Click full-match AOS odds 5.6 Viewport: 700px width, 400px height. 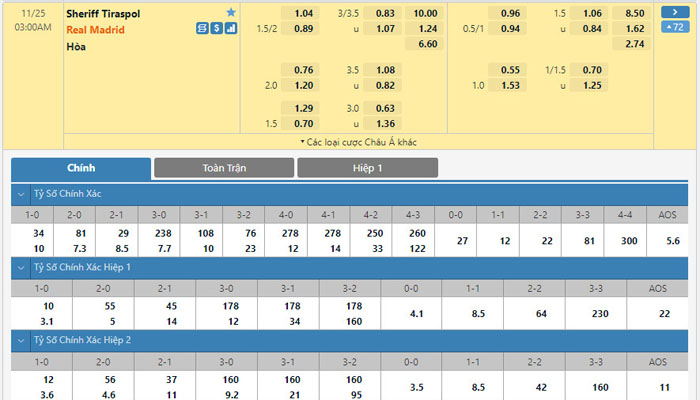tap(673, 241)
